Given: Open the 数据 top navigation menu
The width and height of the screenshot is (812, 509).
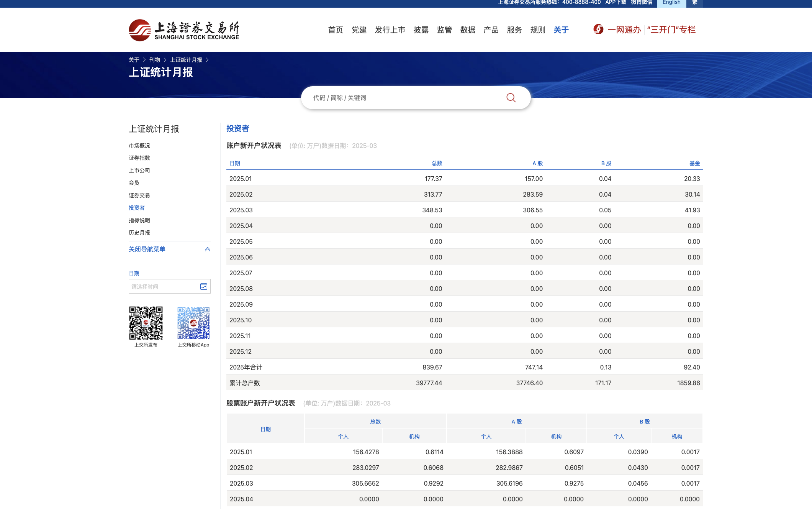Looking at the screenshot, I should [x=468, y=30].
